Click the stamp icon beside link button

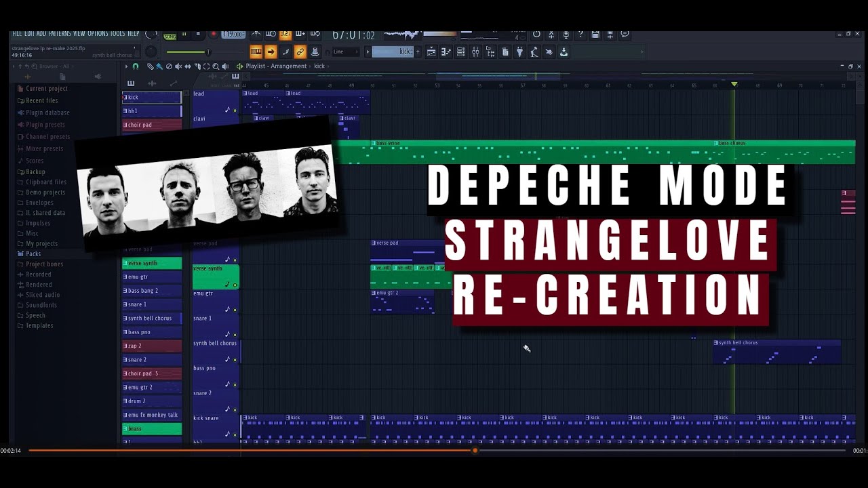click(x=315, y=52)
